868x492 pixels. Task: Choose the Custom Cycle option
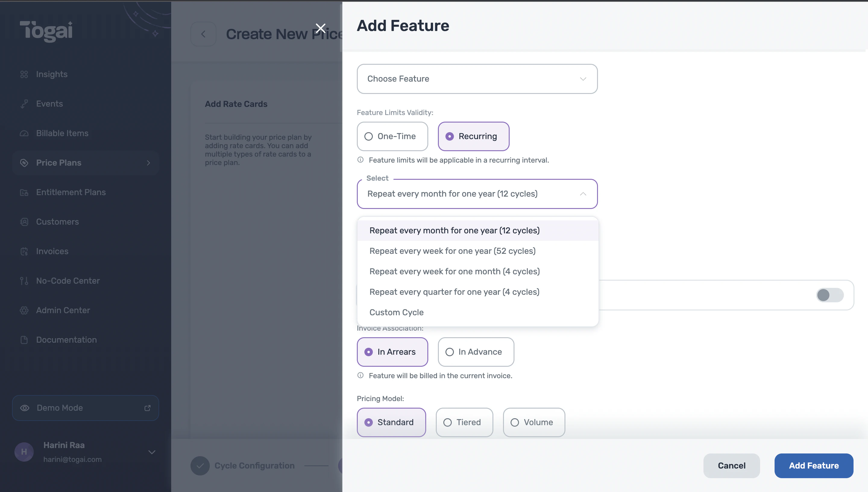pos(396,313)
